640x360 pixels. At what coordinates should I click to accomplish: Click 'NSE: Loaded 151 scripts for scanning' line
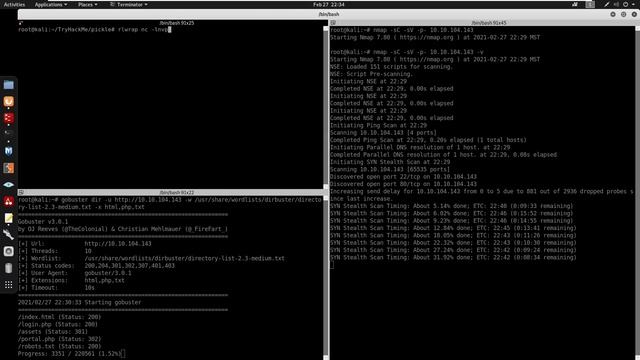tap(391, 67)
